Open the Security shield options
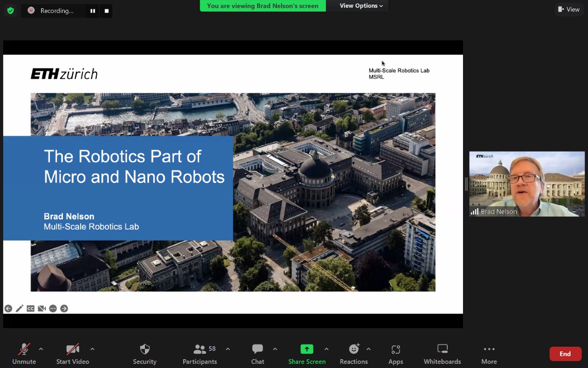This screenshot has width=588, height=368. pyautogui.click(x=144, y=354)
